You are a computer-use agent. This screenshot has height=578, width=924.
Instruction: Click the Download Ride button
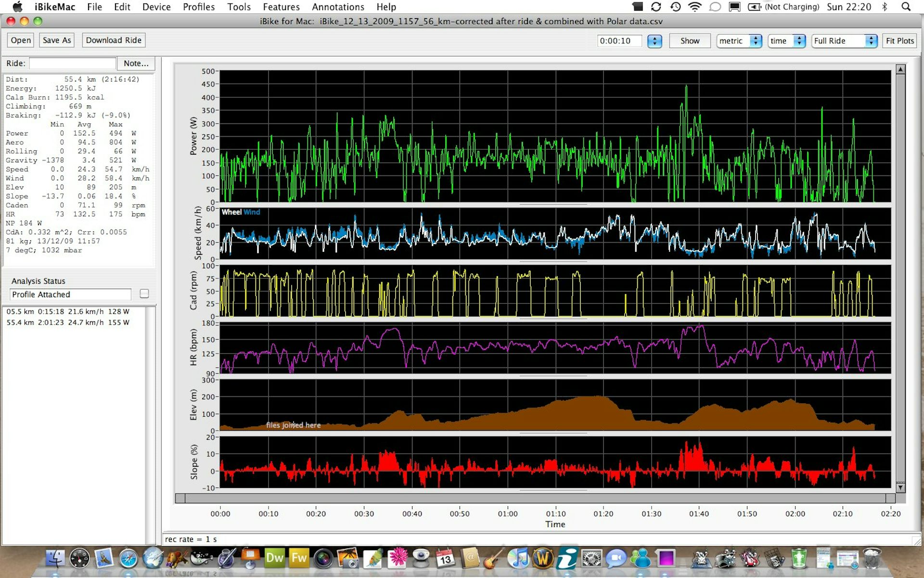coord(114,40)
